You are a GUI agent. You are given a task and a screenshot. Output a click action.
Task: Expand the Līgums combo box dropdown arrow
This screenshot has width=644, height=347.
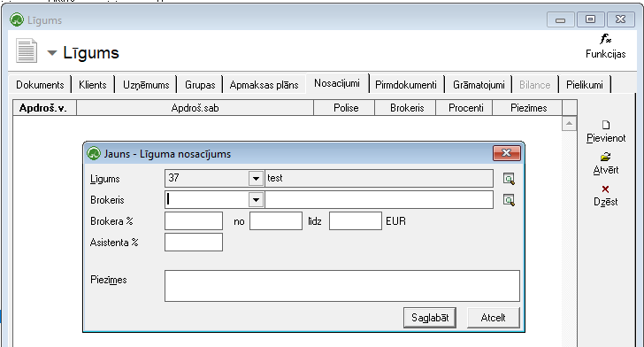(x=256, y=179)
